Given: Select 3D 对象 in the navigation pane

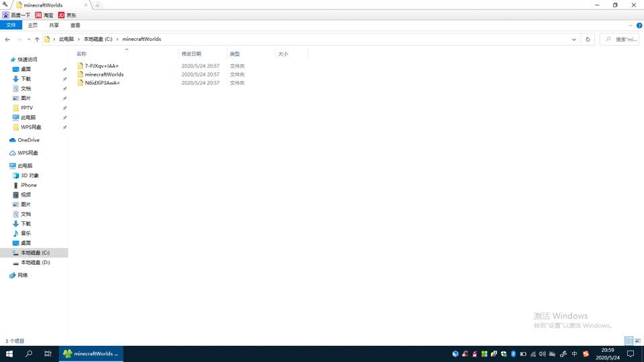Looking at the screenshot, I should coord(25,175).
